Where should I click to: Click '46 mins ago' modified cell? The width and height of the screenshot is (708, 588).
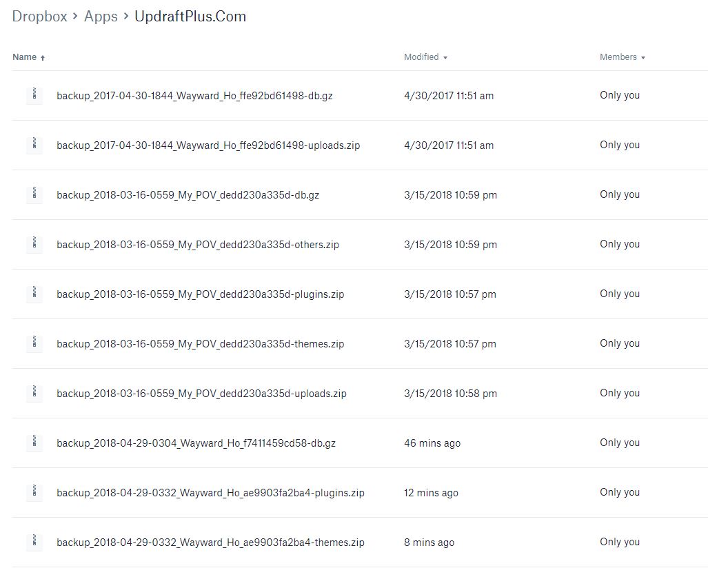click(x=432, y=443)
